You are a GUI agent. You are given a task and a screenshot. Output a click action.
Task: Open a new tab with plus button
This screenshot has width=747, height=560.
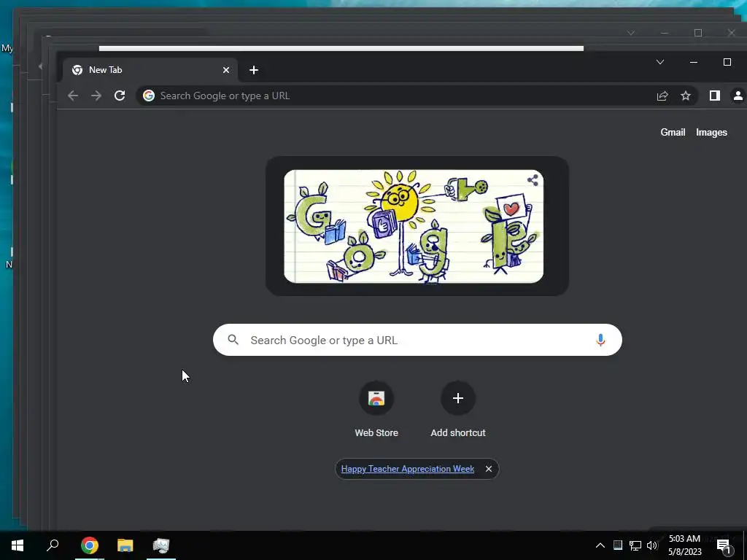(254, 70)
